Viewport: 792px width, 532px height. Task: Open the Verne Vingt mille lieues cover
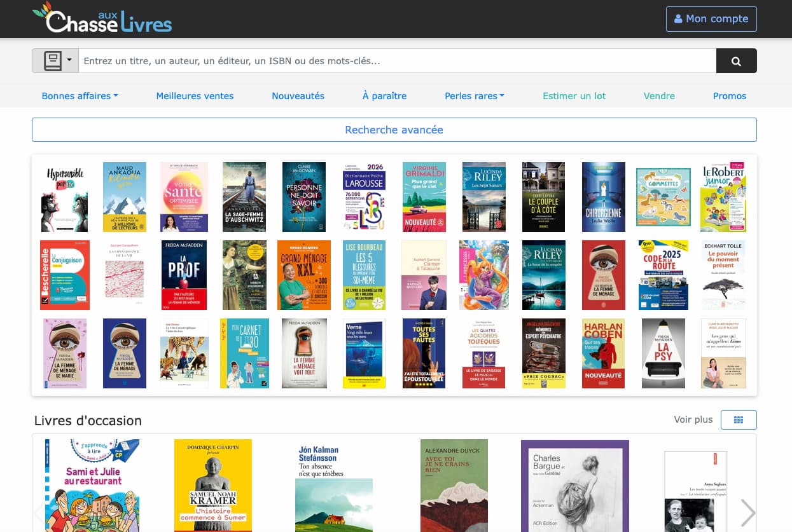pyautogui.click(x=364, y=353)
